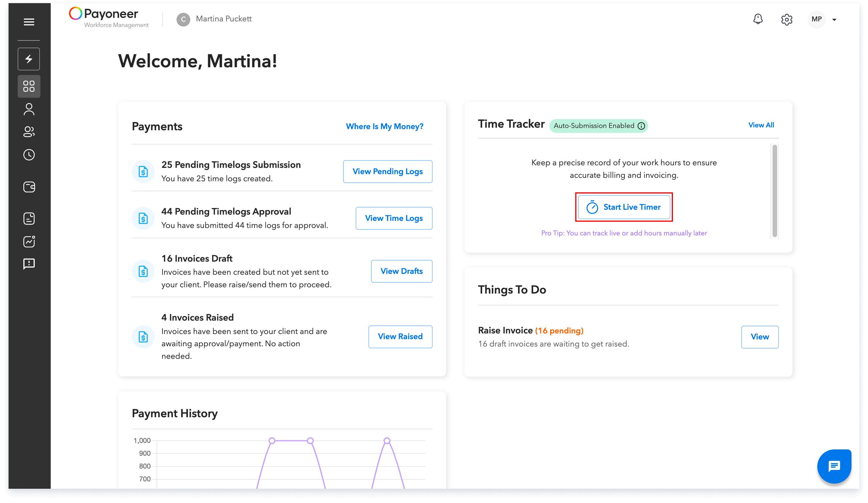Image resolution: width=868 pixels, height=503 pixels.
Task: Click the View Drafts button
Action: (401, 271)
